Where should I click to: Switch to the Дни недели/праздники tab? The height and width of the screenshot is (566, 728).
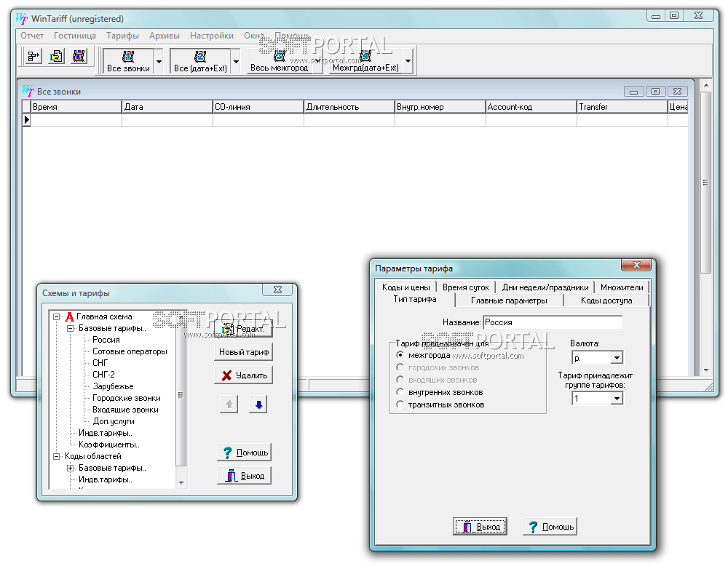point(545,287)
